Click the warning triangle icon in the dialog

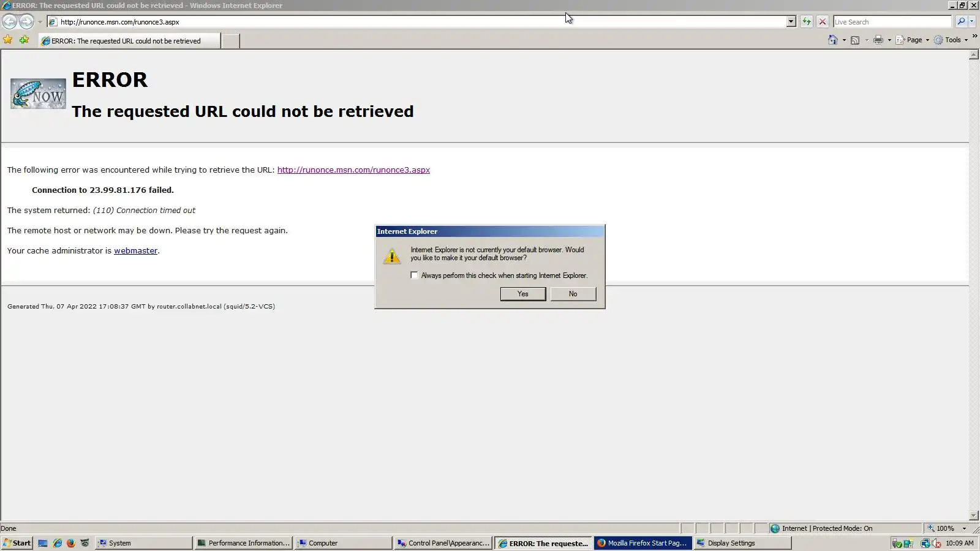click(x=392, y=256)
